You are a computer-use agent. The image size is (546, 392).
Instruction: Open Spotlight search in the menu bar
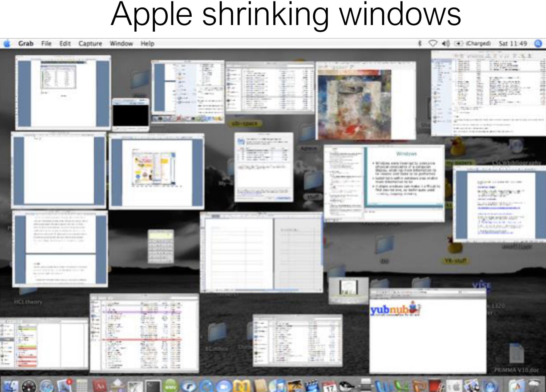coord(538,43)
